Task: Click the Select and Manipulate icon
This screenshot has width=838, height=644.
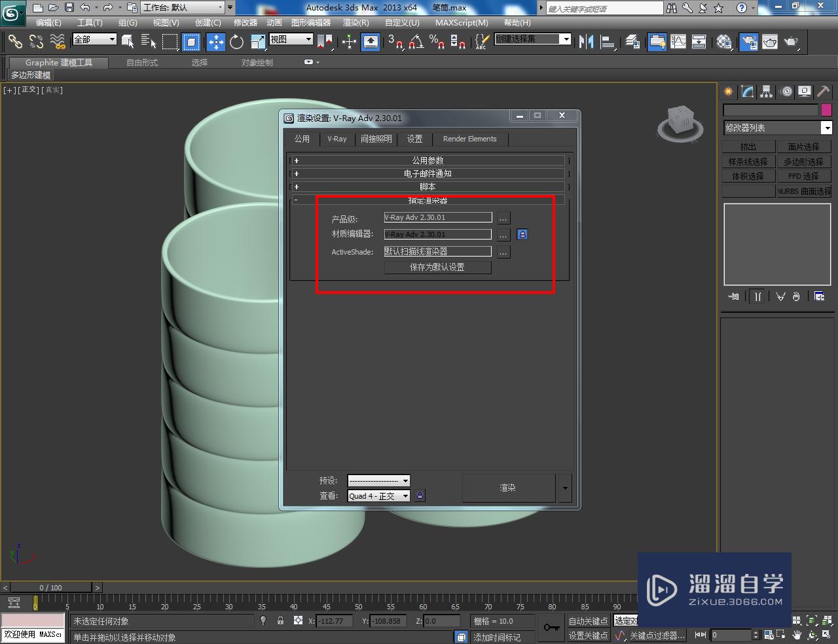Action: [349, 42]
